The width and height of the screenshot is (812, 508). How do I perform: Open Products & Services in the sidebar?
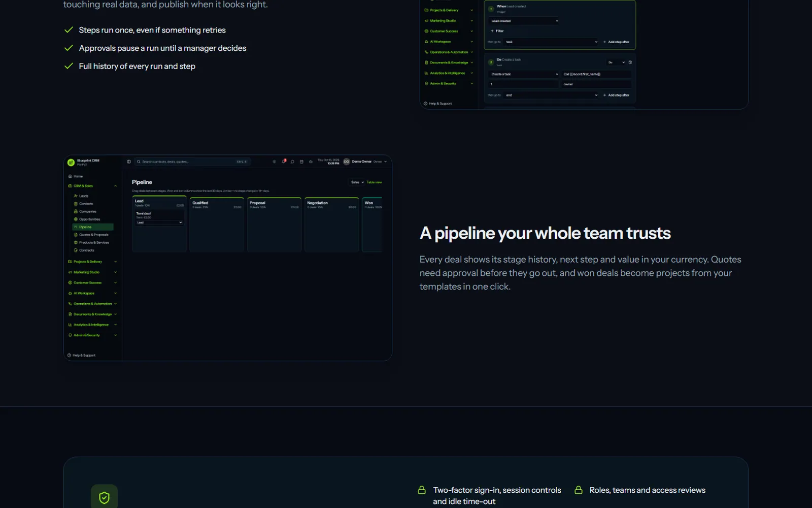click(91, 242)
